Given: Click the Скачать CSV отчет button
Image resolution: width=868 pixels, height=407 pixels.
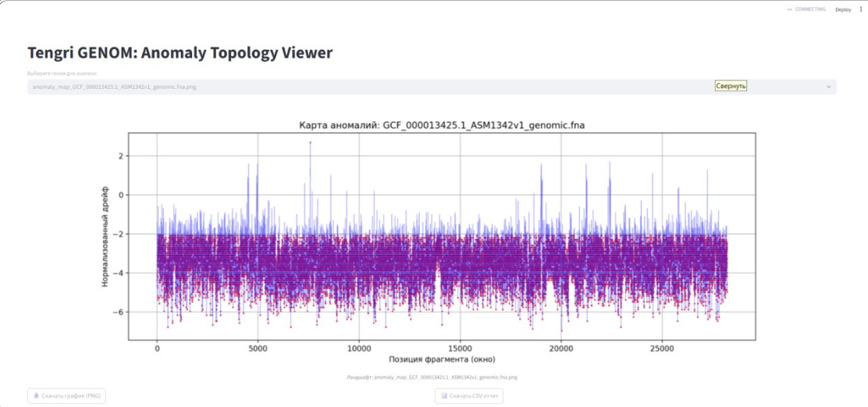Looking at the screenshot, I should pos(469,396).
